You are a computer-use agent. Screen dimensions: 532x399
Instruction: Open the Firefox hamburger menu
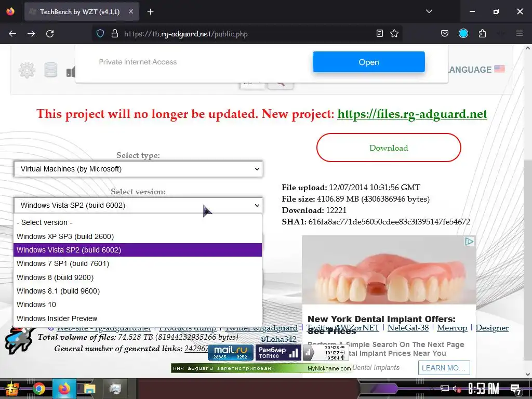point(519,33)
